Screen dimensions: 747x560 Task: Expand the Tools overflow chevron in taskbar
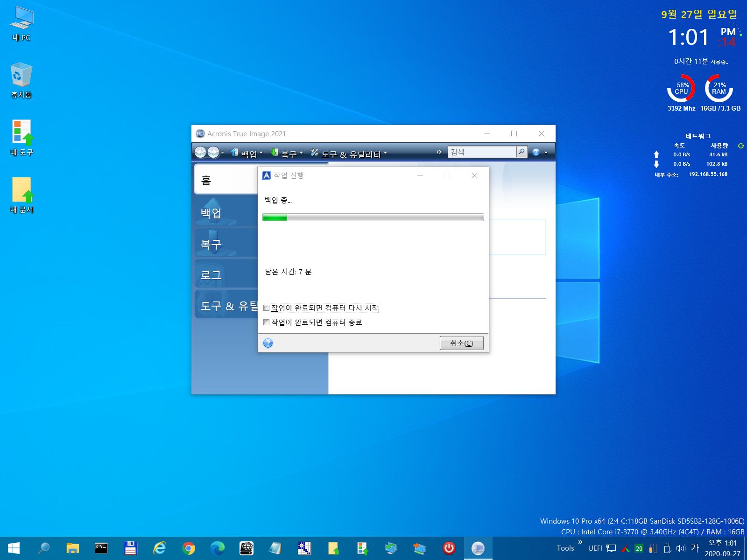tap(580, 542)
